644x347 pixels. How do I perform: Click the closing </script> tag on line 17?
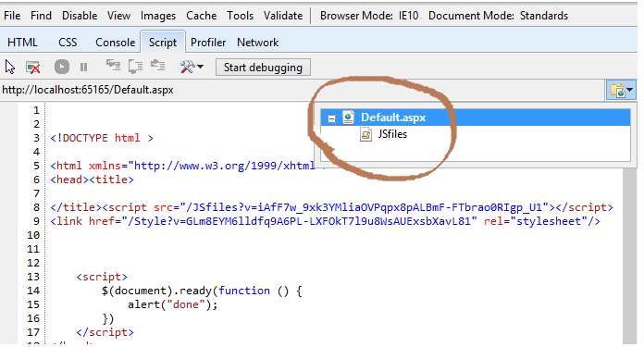coord(105,332)
